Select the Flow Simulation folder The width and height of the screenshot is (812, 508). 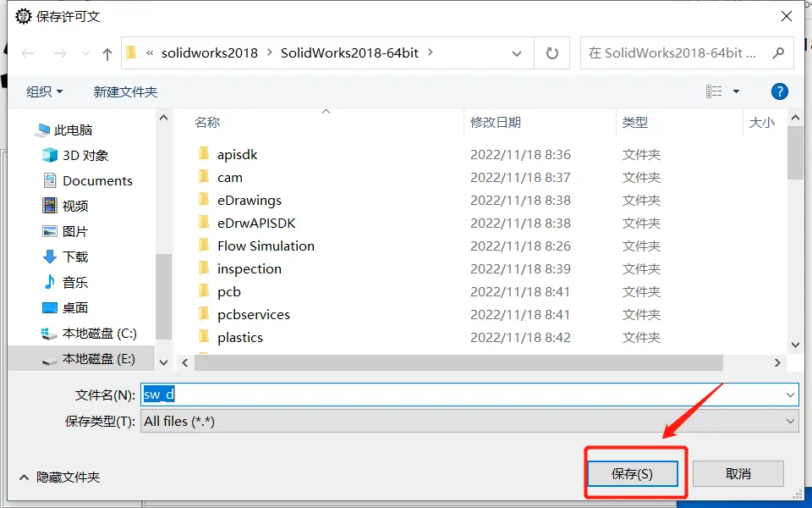[266, 246]
